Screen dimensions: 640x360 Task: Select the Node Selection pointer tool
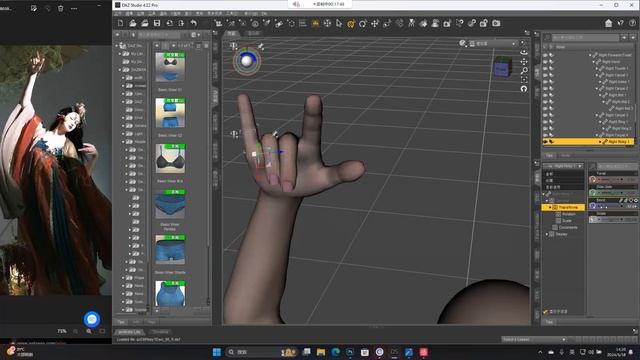coord(339,23)
